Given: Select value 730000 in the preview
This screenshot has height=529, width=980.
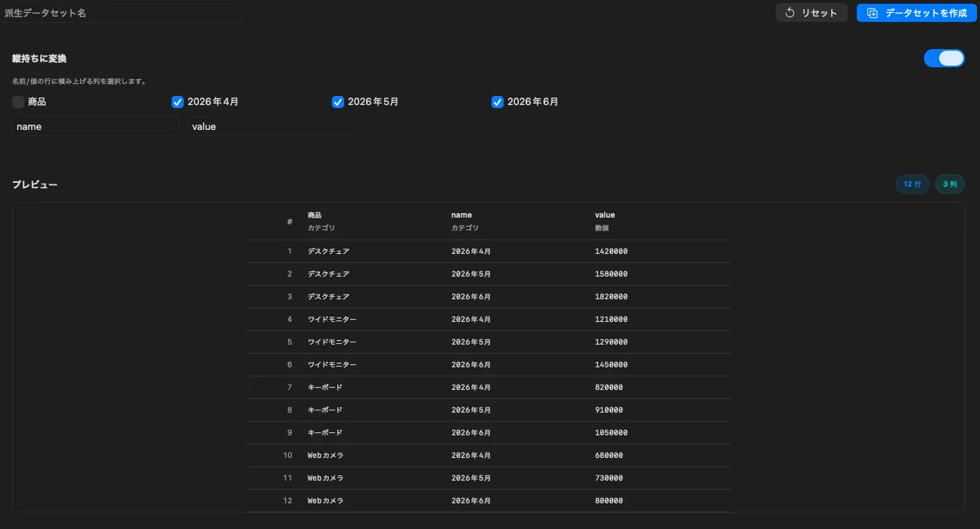Looking at the screenshot, I should click(609, 478).
